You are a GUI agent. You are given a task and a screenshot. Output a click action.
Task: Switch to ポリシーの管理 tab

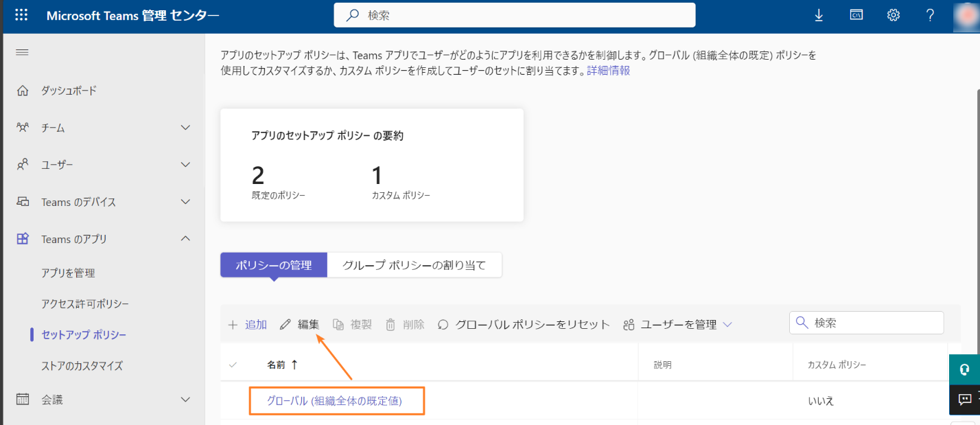274,265
